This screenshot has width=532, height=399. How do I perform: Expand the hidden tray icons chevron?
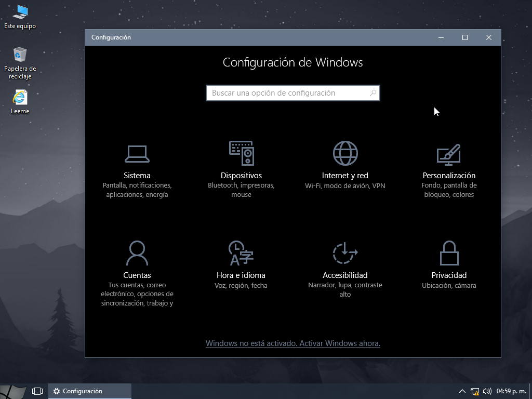click(462, 391)
